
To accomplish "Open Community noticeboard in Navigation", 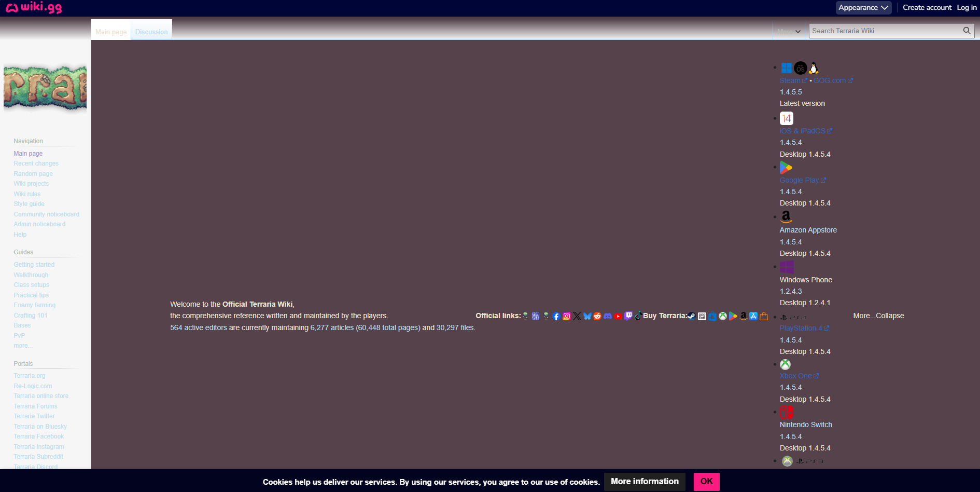I will click(47, 214).
